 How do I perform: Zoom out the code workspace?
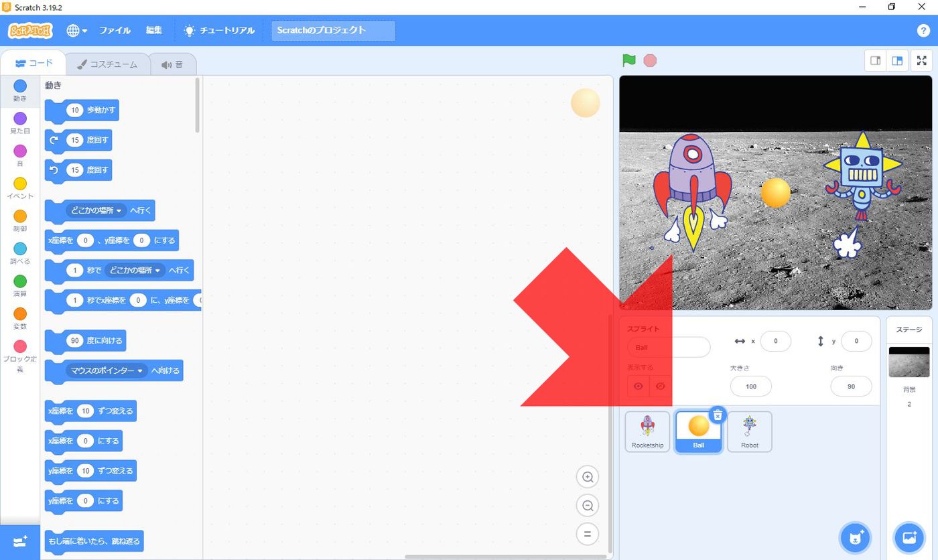coord(588,506)
